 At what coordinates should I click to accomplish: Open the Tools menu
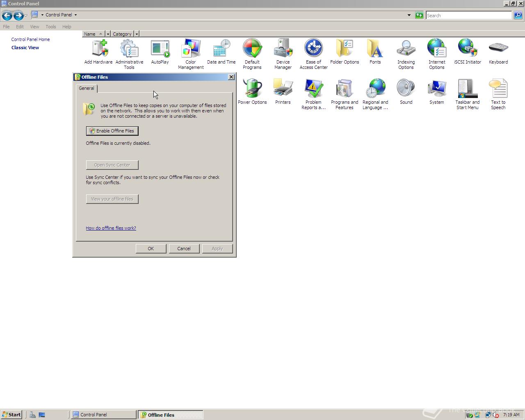51,27
